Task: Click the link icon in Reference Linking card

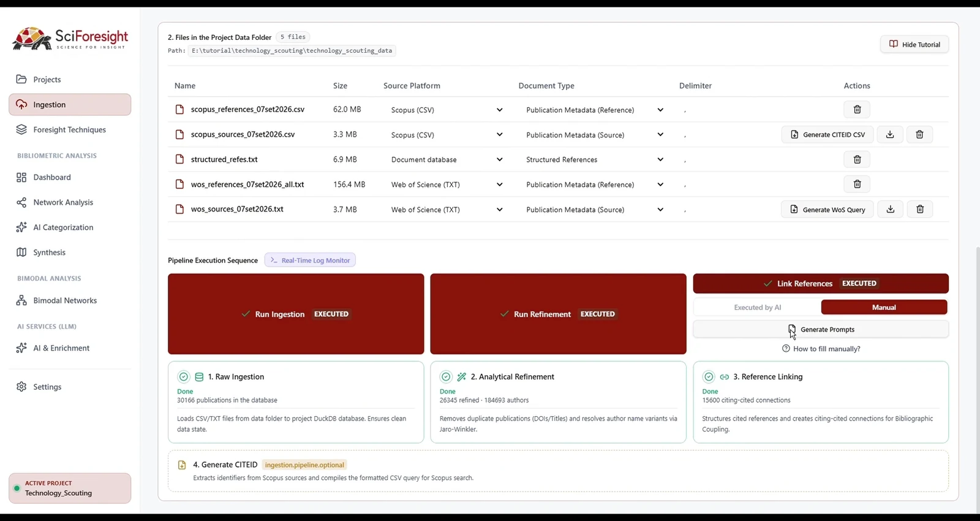Action: tap(725, 377)
